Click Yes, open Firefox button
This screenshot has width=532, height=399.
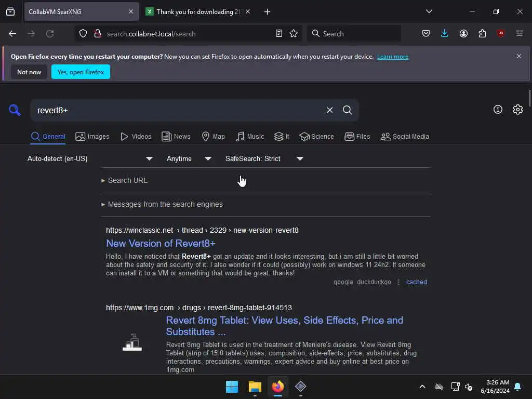pos(81,72)
